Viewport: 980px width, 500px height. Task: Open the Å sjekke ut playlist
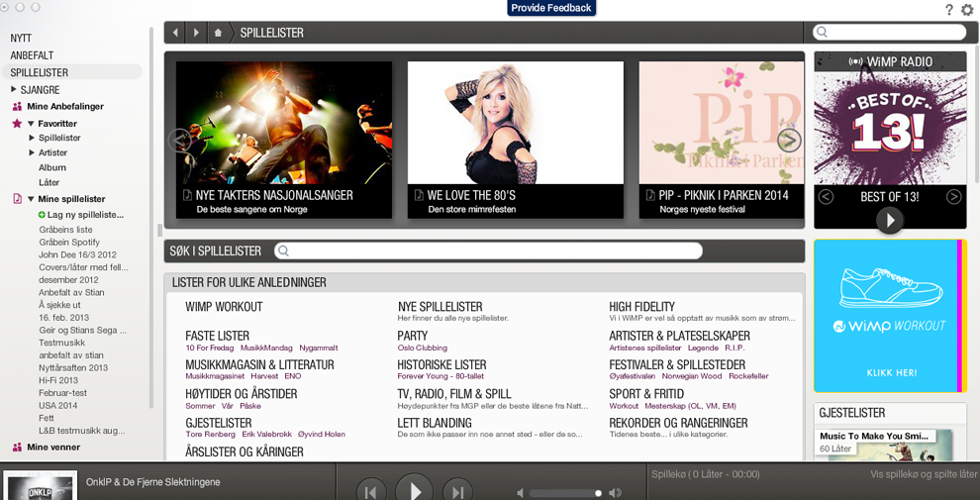tap(59, 305)
